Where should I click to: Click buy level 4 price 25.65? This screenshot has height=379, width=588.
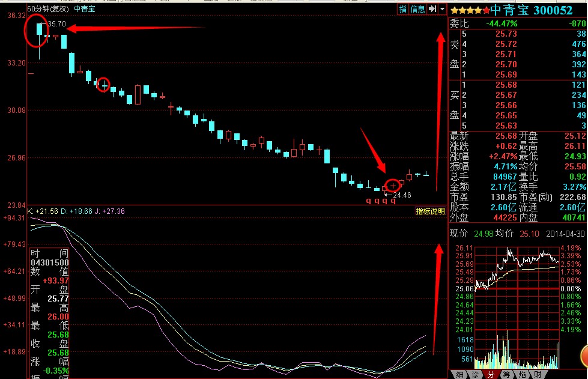506,115
